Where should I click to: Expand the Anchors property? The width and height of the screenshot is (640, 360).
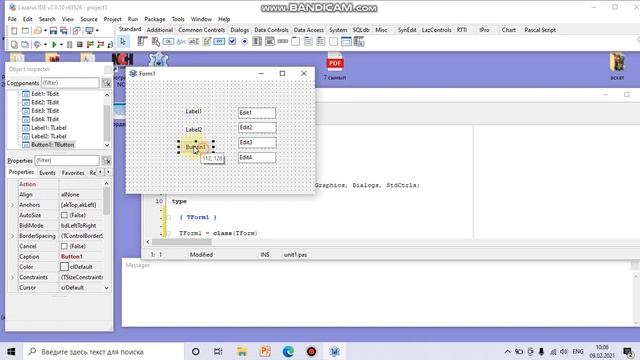(x=12, y=205)
